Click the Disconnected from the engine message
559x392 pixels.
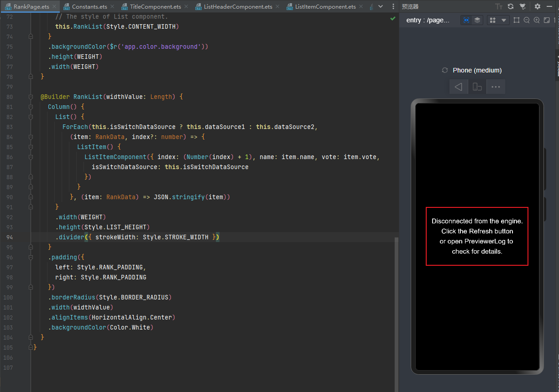pyautogui.click(x=477, y=236)
